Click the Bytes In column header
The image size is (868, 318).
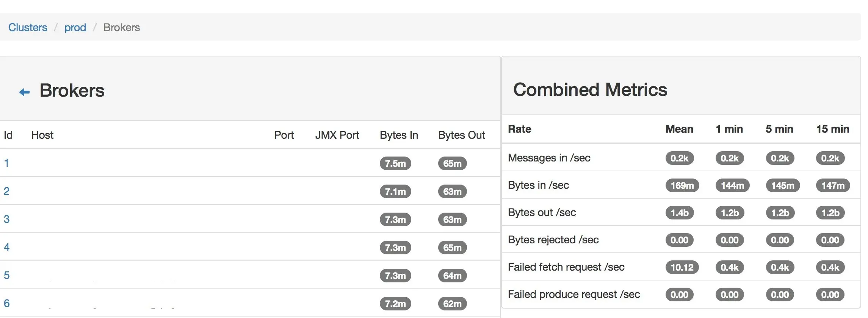(x=399, y=135)
